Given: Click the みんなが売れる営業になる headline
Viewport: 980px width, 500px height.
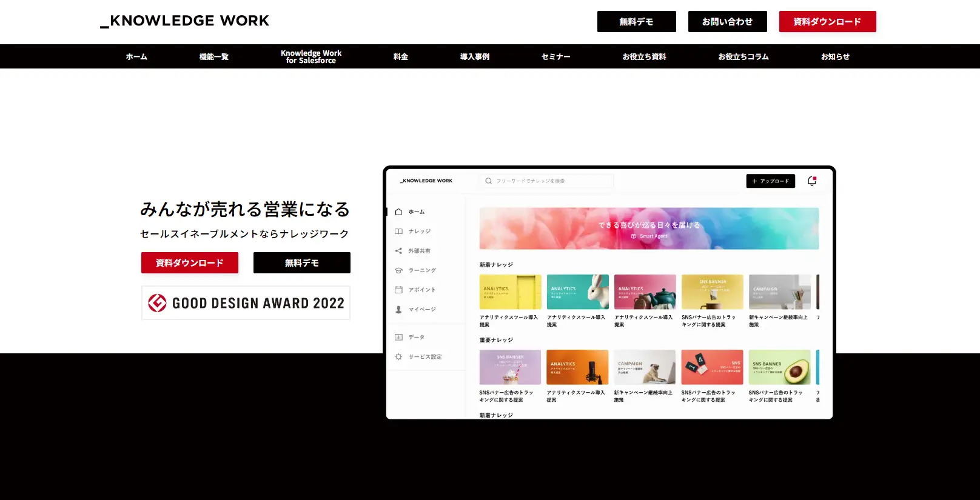Looking at the screenshot, I should pyautogui.click(x=245, y=210).
